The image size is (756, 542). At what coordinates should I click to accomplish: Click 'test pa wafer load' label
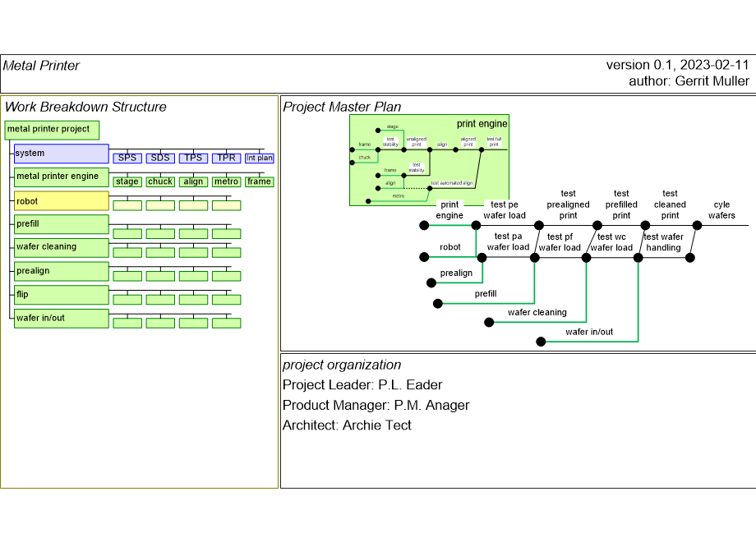(508, 241)
